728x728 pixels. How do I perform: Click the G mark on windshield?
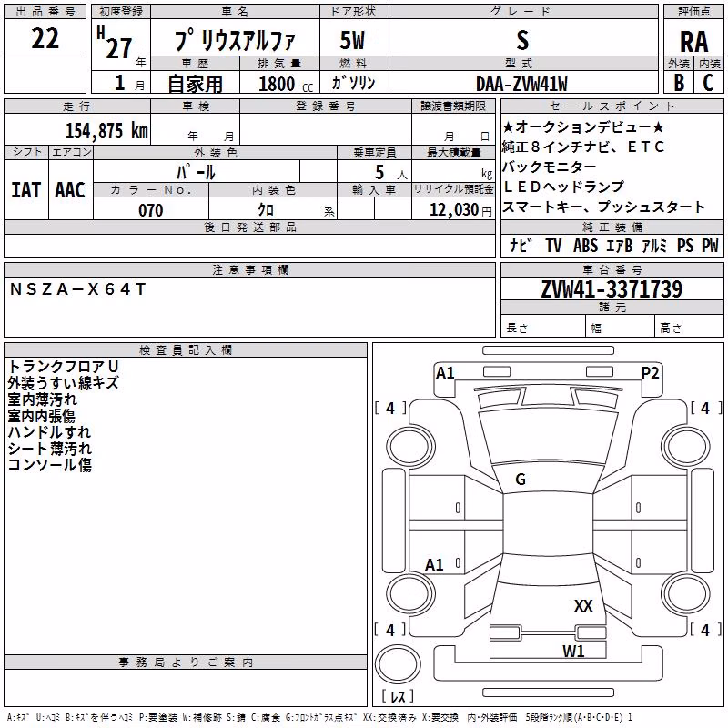(521, 480)
